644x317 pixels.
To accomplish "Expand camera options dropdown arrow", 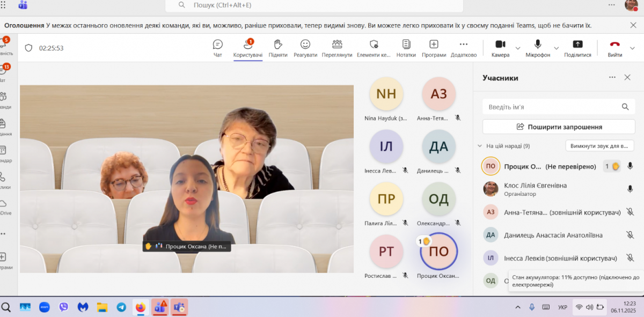I will coord(518,48).
